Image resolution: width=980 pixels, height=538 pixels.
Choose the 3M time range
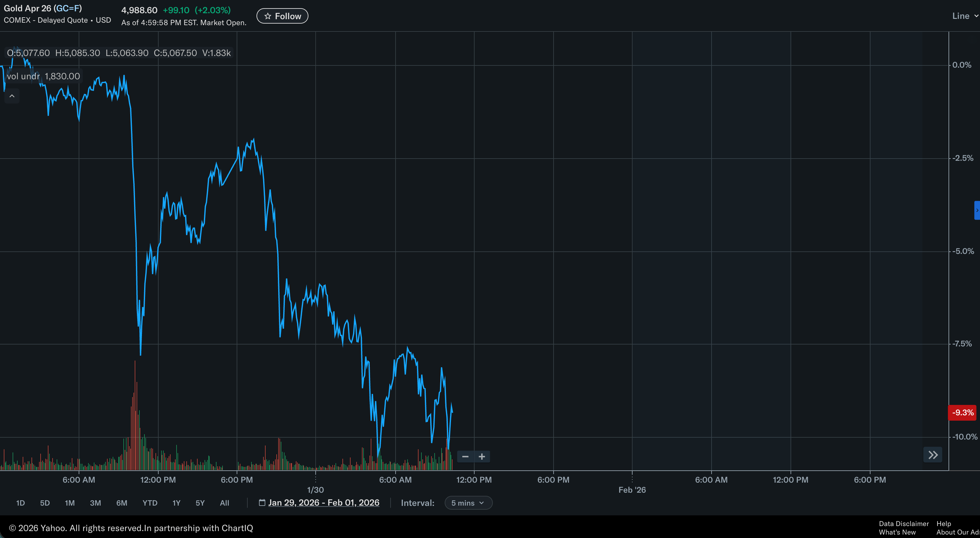95,503
